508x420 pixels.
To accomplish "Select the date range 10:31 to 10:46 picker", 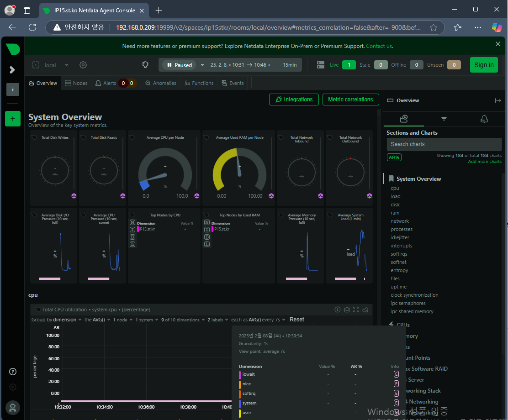I will click(240, 65).
